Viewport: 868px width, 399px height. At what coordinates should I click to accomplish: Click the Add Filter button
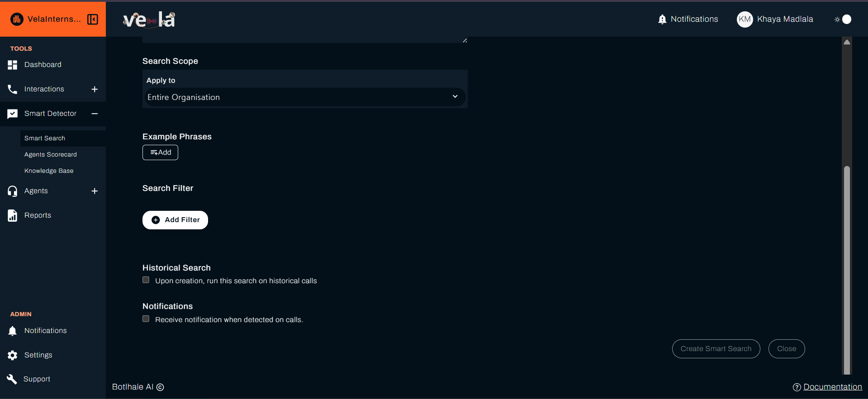click(175, 220)
